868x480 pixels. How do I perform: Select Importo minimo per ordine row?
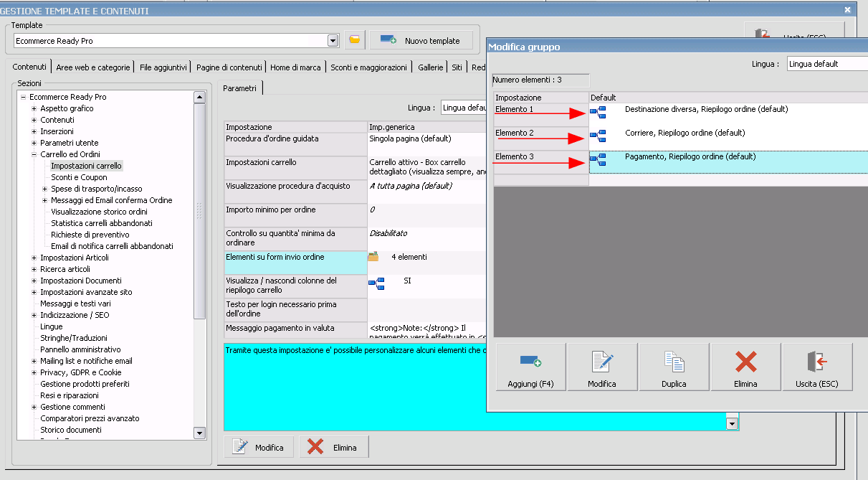point(356,215)
